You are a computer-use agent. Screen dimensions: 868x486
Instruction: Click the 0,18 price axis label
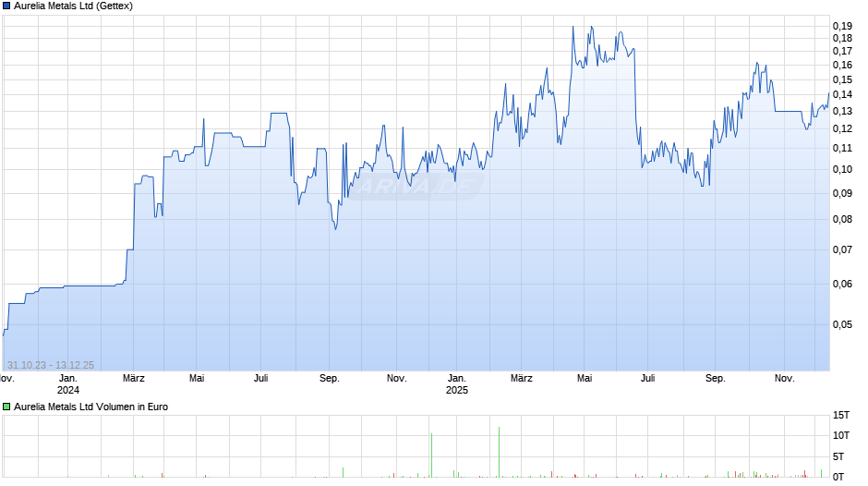coord(842,38)
